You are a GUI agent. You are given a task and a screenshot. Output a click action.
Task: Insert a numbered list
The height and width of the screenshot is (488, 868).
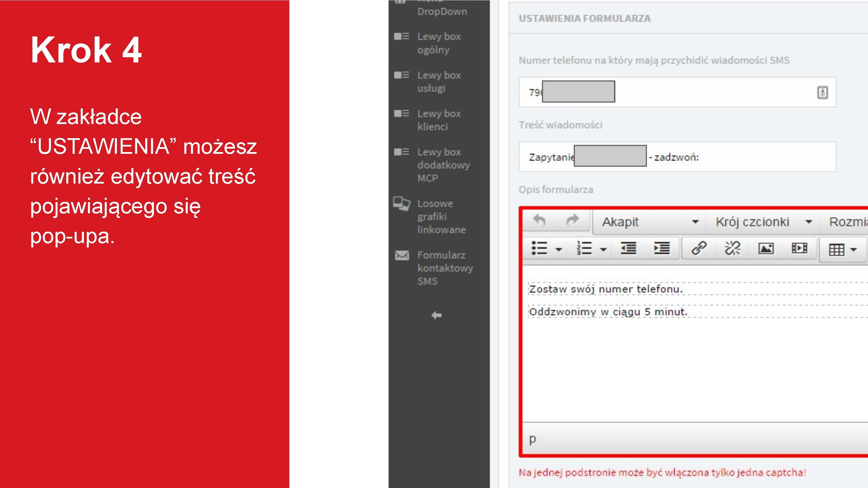[584, 249]
